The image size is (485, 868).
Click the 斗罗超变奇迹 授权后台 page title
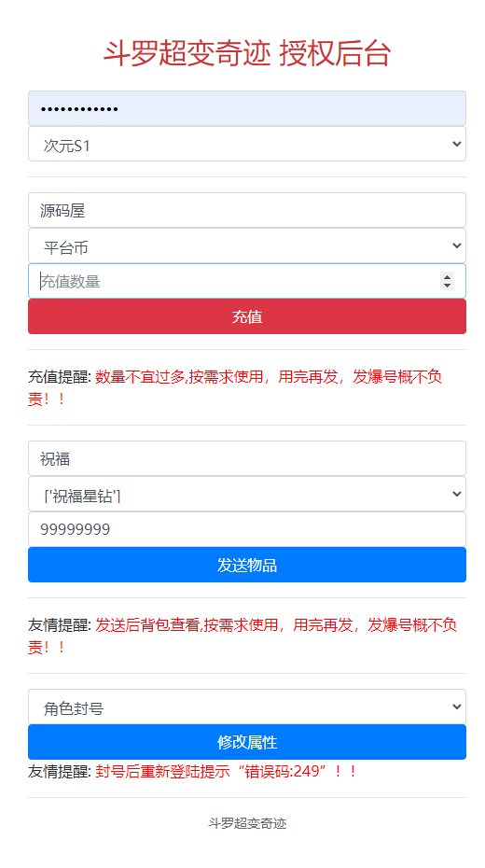click(246, 54)
